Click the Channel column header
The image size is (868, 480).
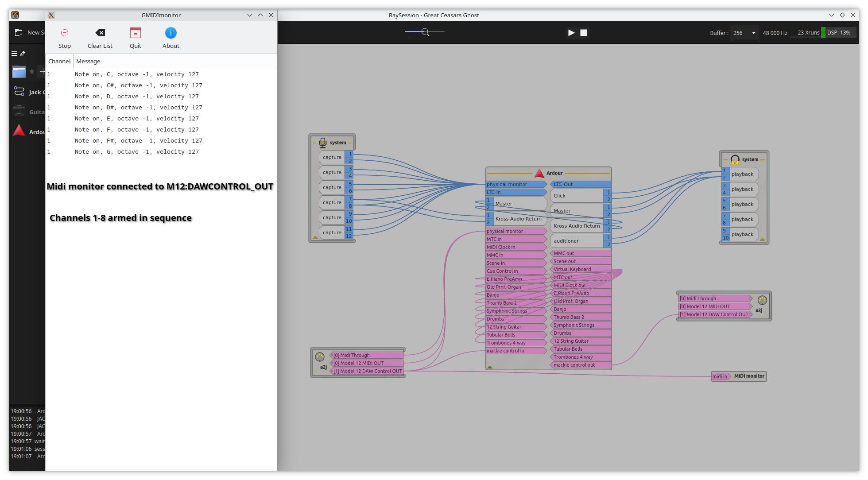click(59, 61)
